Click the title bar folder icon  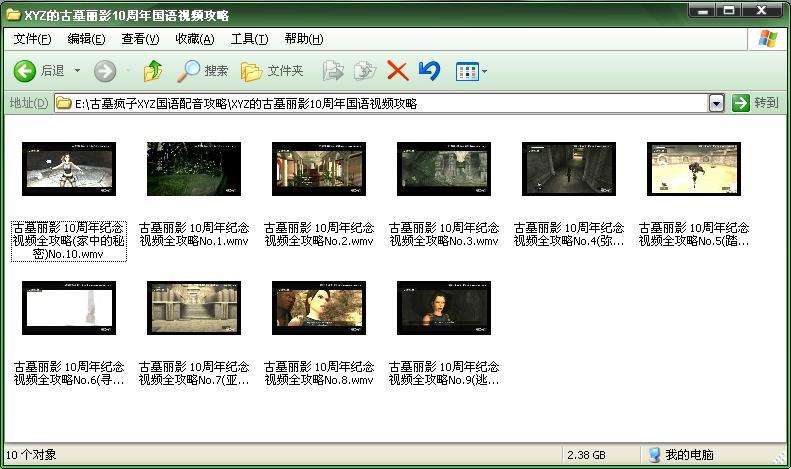pos(13,14)
